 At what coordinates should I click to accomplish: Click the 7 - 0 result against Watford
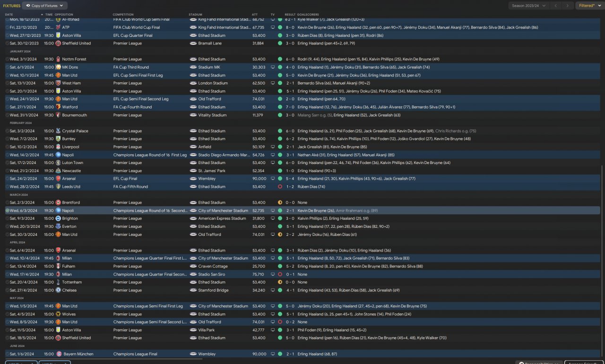click(x=290, y=107)
